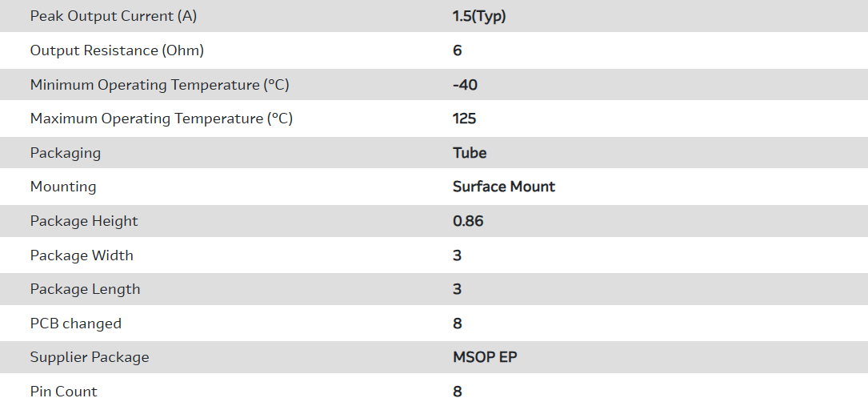Select the Tube packaging value
Image resolution: width=868 pixels, height=406 pixels.
coord(470,152)
